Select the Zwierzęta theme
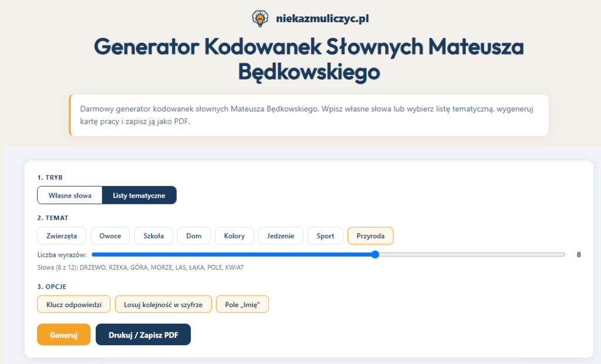 click(x=61, y=236)
